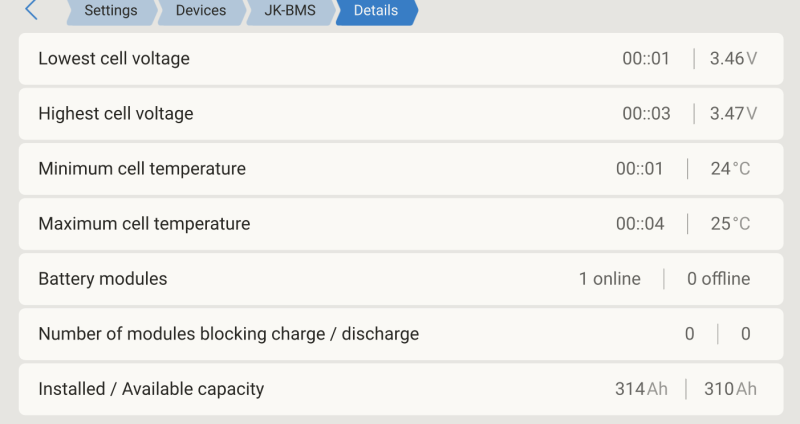Select the 24°C minimum temperature value
800x424 pixels.
tap(730, 169)
